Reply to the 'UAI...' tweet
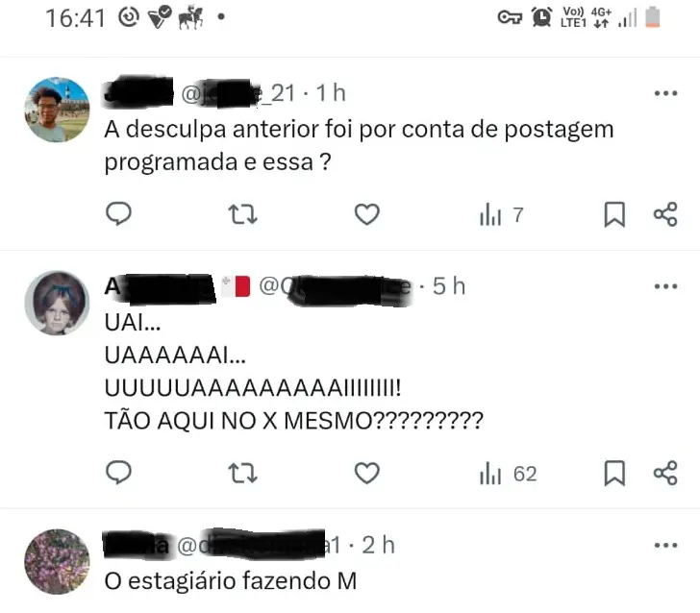The image size is (700, 613). (118, 473)
